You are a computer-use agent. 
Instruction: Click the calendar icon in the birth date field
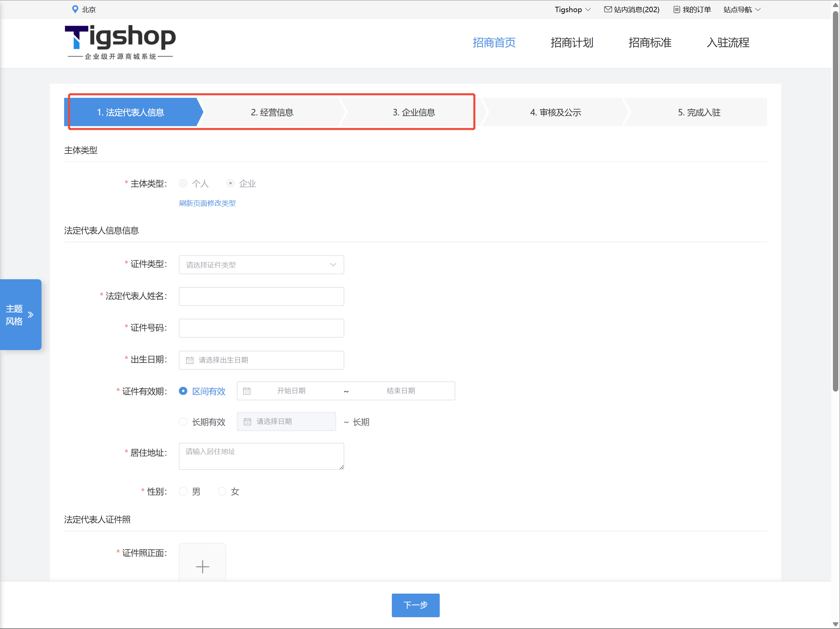point(189,360)
